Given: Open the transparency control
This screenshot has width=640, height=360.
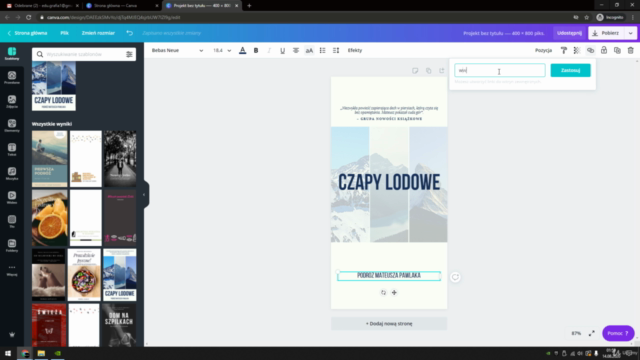Looking at the screenshot, I should pyautogui.click(x=577, y=50).
